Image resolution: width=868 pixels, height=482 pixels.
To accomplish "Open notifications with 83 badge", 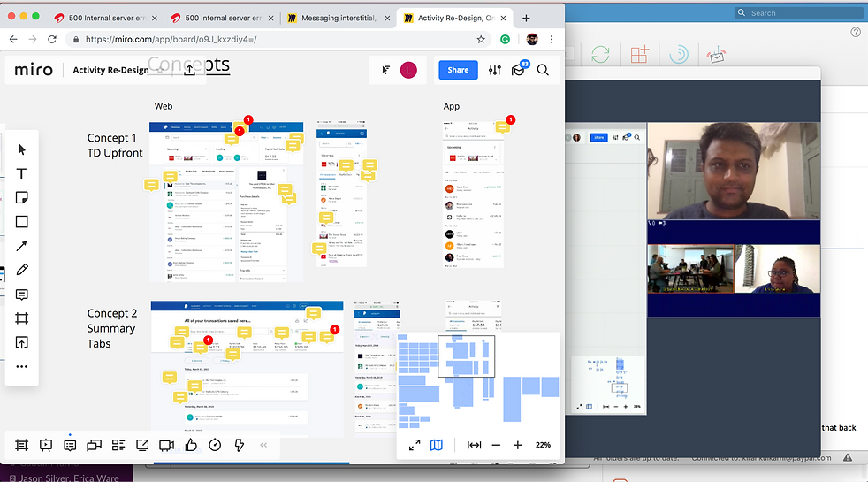I will tap(519, 69).
